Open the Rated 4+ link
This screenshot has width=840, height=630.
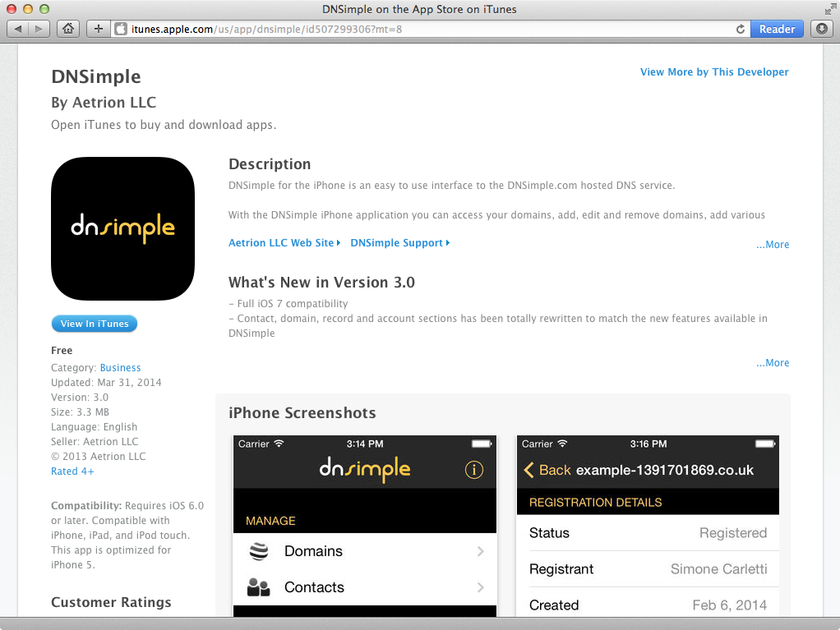tap(72, 471)
